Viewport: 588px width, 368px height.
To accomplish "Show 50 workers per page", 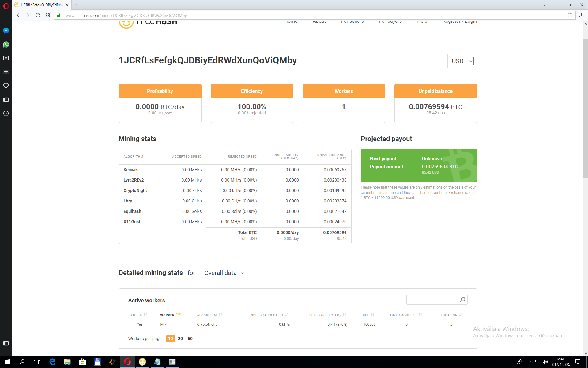I will coord(190,339).
